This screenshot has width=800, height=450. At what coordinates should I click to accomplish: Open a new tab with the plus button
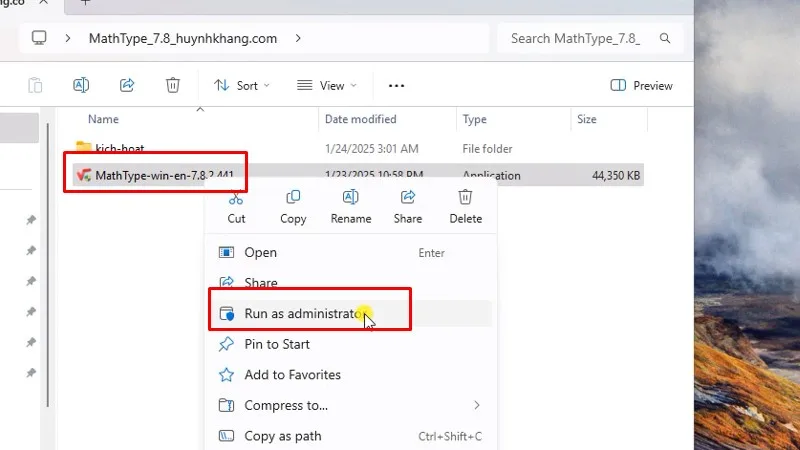click(85, 3)
